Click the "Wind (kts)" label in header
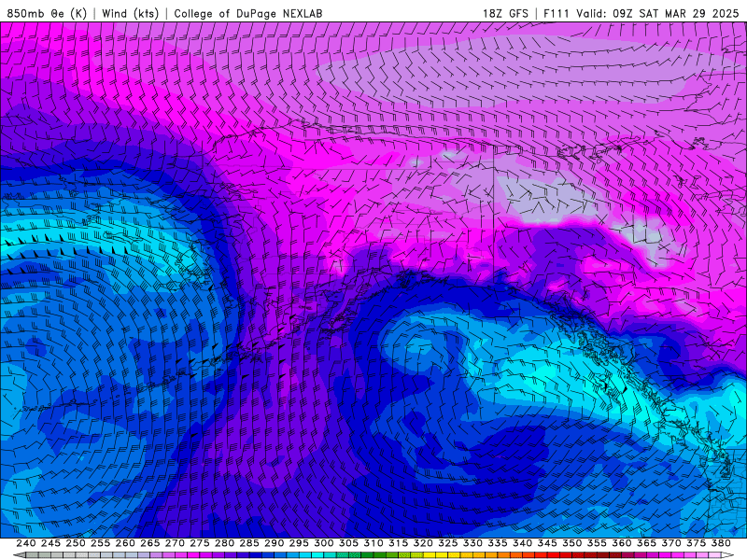 [130, 13]
